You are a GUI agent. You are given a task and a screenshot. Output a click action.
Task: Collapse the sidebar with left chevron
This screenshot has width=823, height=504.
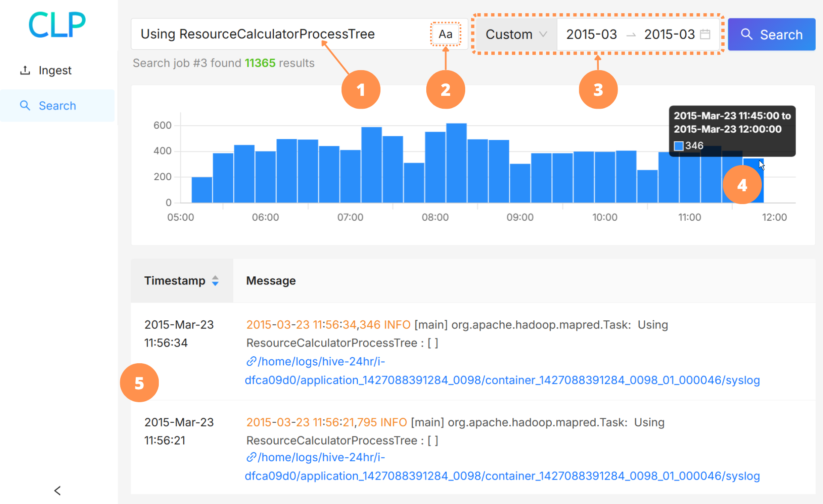pyautogui.click(x=57, y=490)
